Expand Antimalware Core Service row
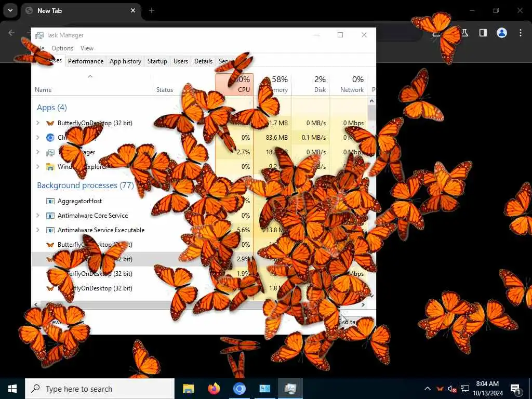Viewport: 532px width, 399px height. click(38, 216)
